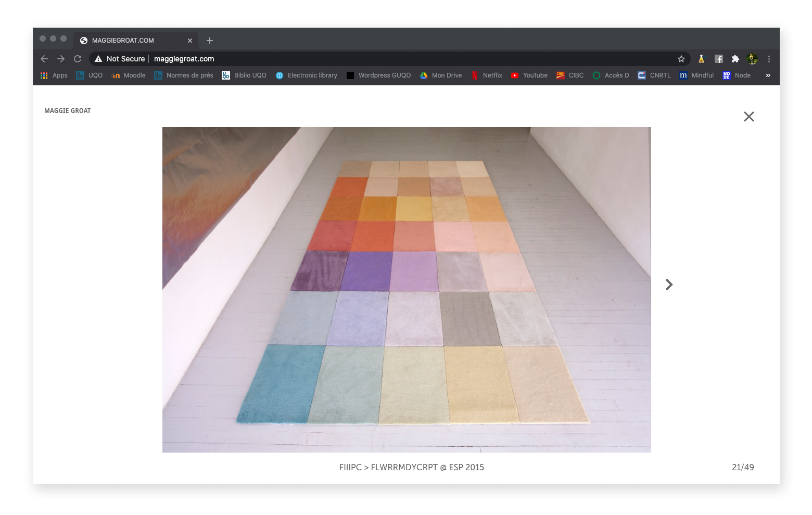
Task: Expand the hidden bookmarks overflow chevron
Action: point(768,75)
